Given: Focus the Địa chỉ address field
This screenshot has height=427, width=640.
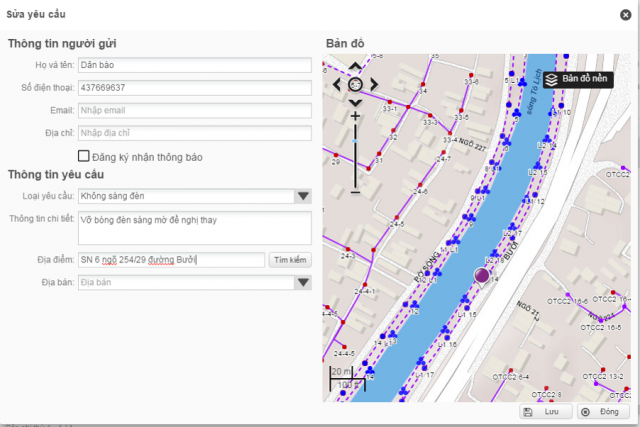Looking at the screenshot, I should tap(195, 132).
